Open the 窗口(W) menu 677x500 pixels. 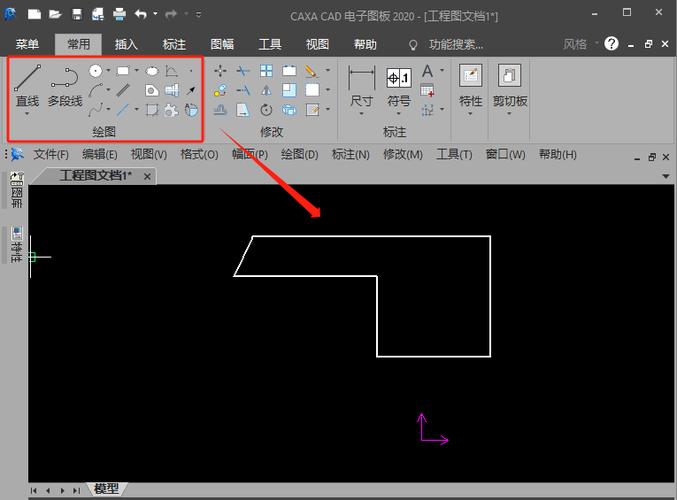click(505, 154)
